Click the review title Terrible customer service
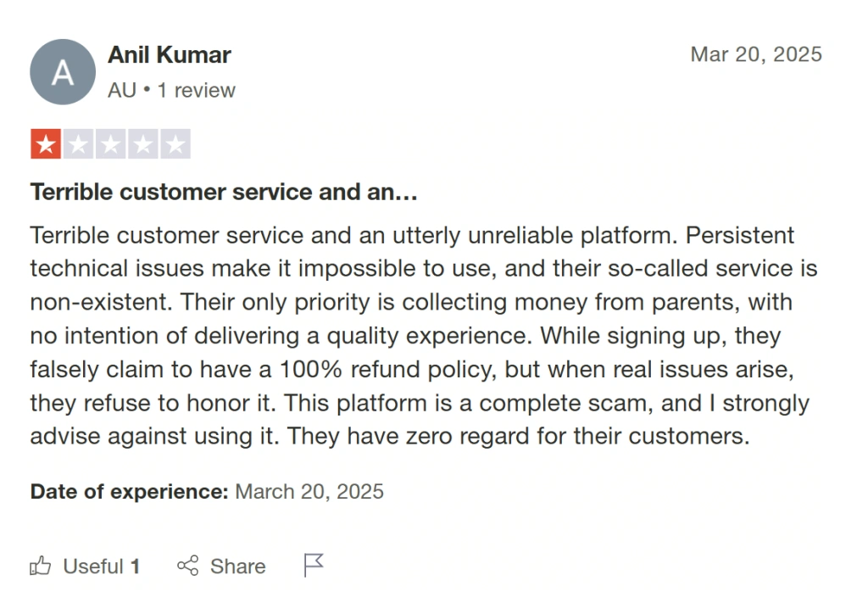Image resolution: width=868 pixels, height=614 pixels. click(224, 192)
